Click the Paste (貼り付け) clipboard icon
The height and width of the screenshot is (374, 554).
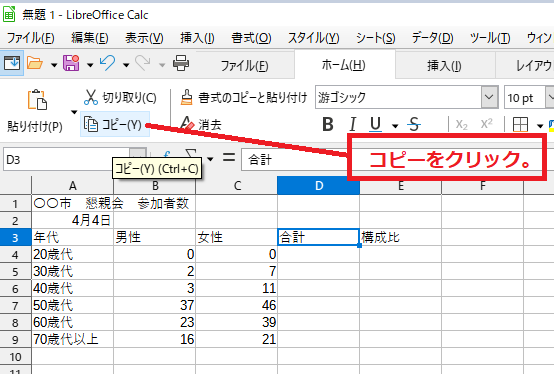37,100
